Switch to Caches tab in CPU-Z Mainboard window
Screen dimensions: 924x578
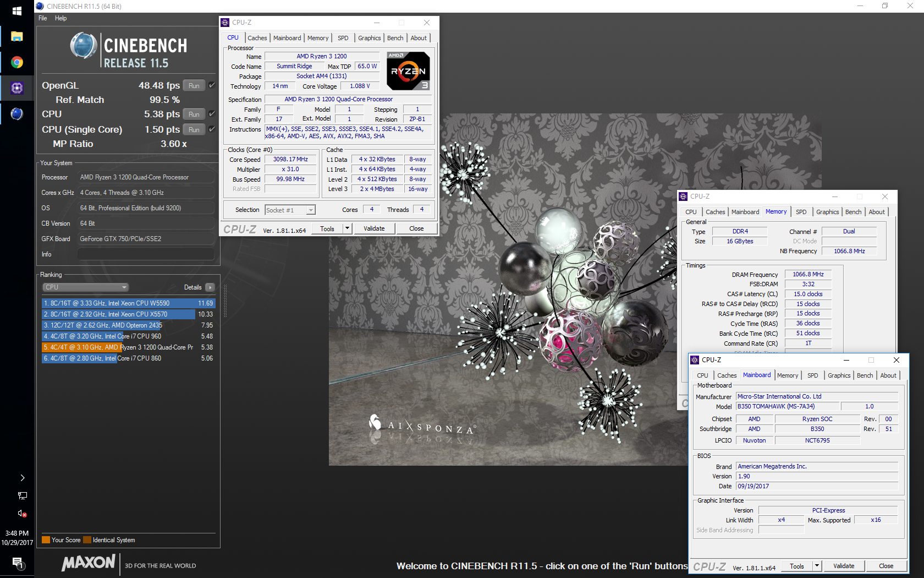(727, 375)
